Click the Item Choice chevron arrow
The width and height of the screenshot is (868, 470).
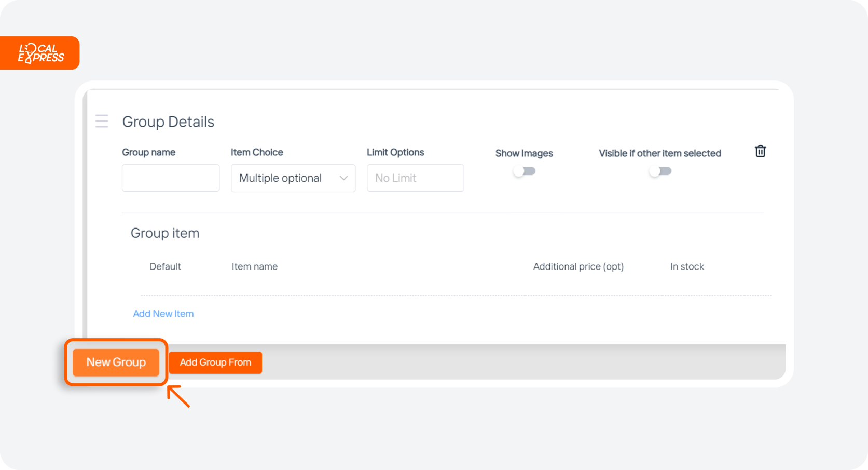click(x=343, y=178)
